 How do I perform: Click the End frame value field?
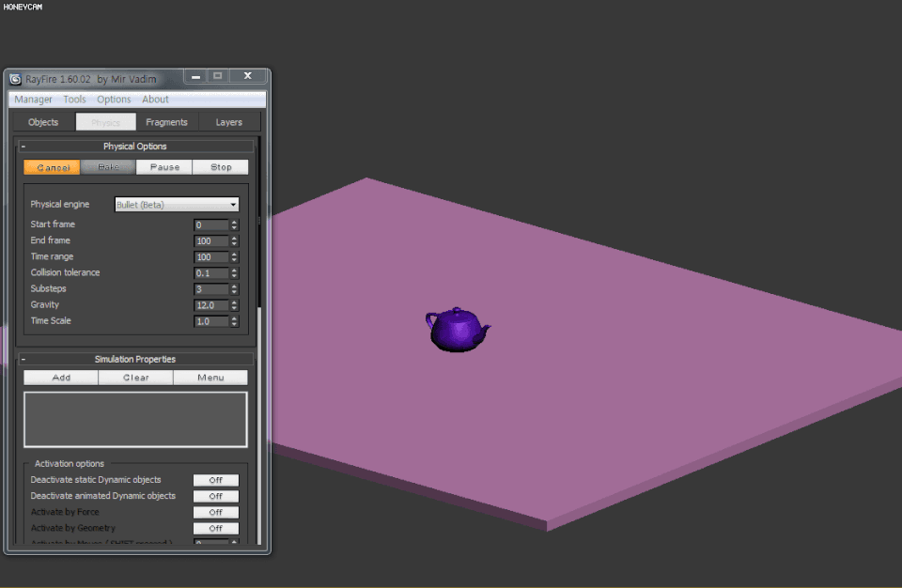click(x=211, y=241)
